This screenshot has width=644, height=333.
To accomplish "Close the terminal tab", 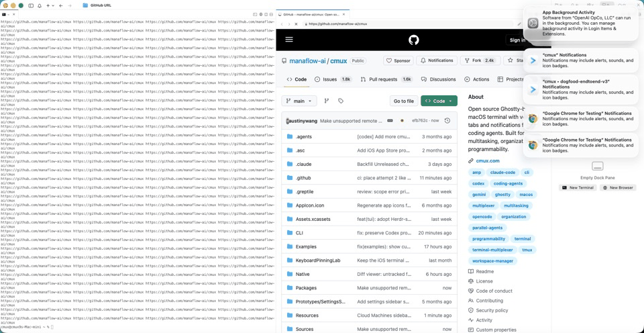I will coord(13,14).
